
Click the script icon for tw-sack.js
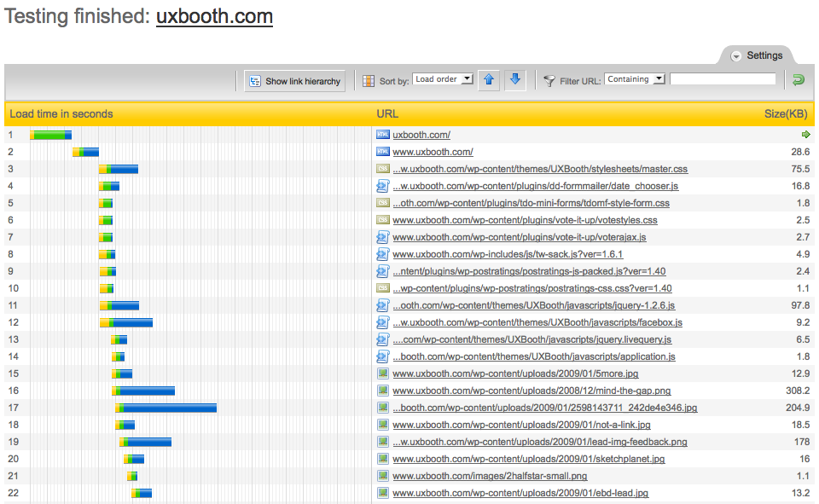[383, 254]
